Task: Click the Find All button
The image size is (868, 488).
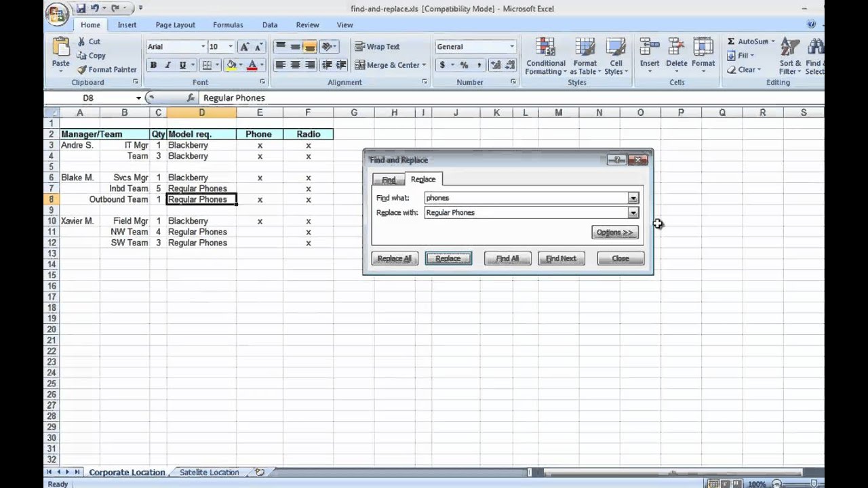Action: click(507, 258)
